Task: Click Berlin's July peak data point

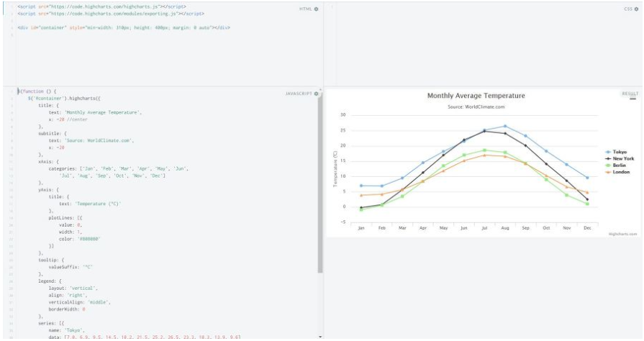Action: 485,150
